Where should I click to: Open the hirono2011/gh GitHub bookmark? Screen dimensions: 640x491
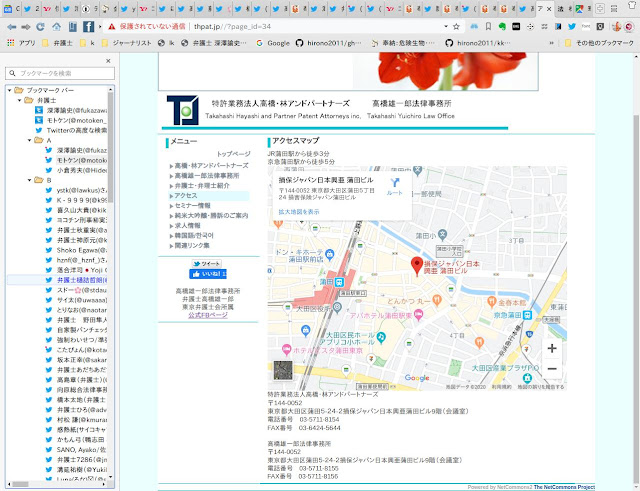click(x=329, y=43)
